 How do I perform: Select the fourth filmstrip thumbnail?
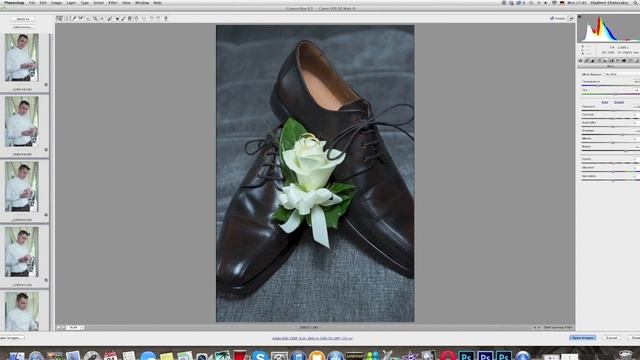pos(22,252)
